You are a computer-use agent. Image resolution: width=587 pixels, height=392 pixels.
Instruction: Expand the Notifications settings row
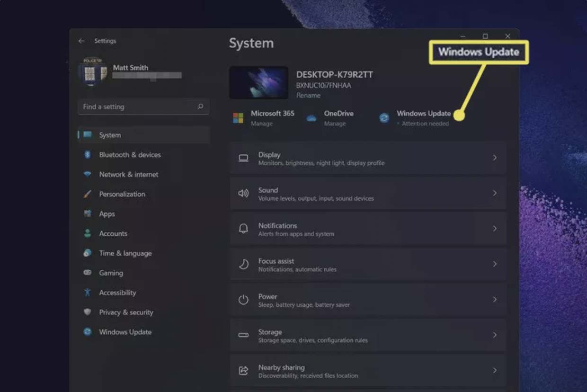(495, 229)
